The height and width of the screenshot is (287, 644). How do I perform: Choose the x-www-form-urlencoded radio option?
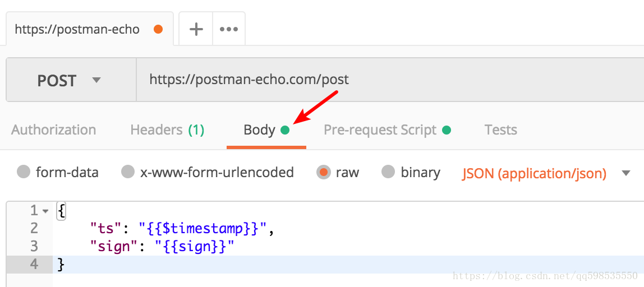128,172
